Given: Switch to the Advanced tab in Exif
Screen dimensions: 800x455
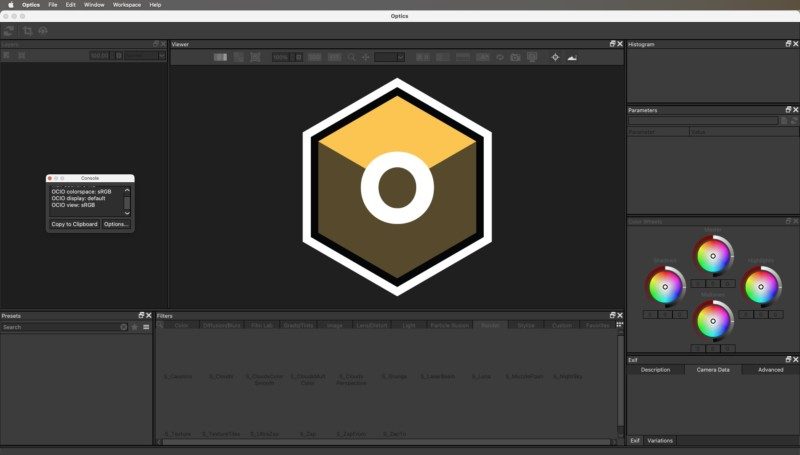Looking at the screenshot, I should tap(770, 370).
